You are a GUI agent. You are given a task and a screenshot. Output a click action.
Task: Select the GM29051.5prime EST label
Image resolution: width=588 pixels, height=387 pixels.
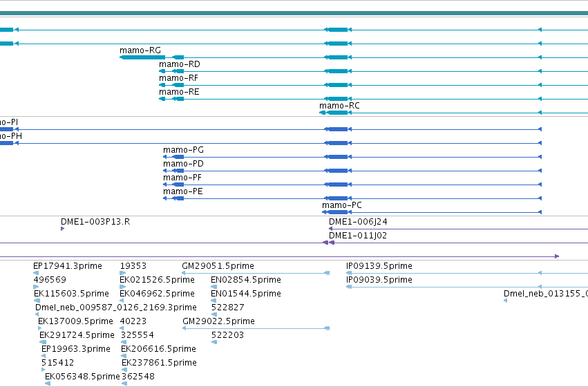[218, 266]
